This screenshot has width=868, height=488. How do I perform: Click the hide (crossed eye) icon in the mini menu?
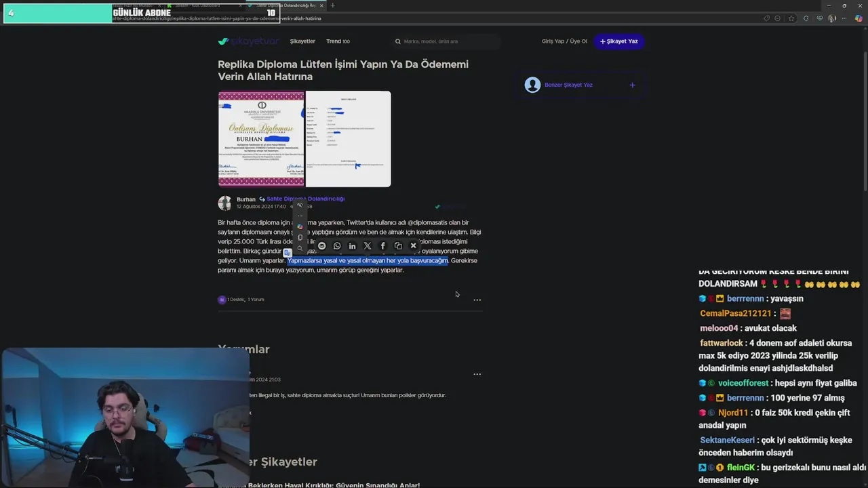click(300, 205)
